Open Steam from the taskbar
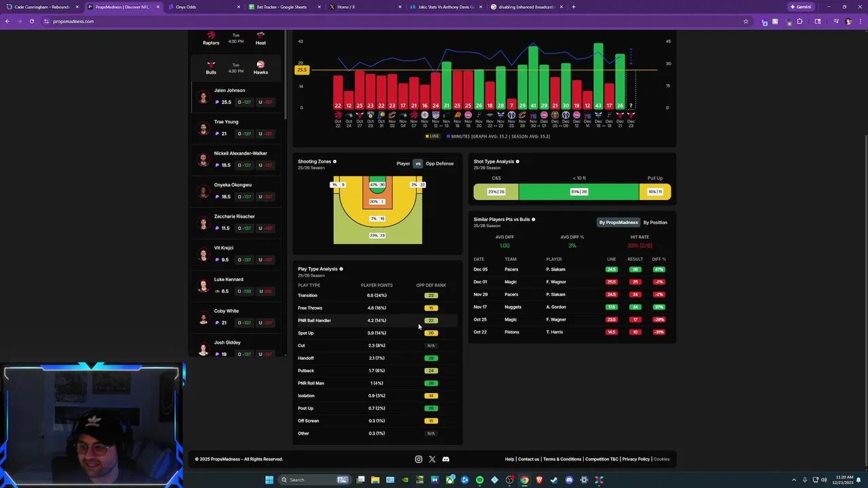 coord(554,480)
